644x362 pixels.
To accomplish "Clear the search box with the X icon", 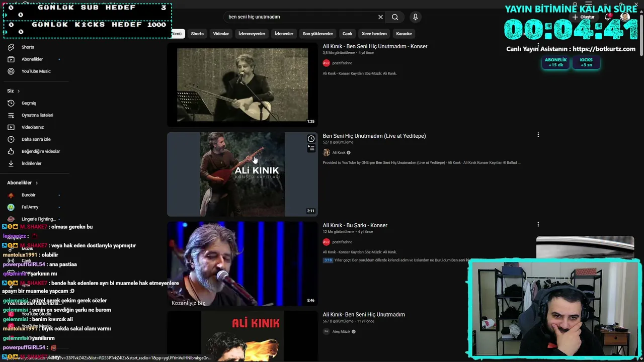I will coord(380,17).
